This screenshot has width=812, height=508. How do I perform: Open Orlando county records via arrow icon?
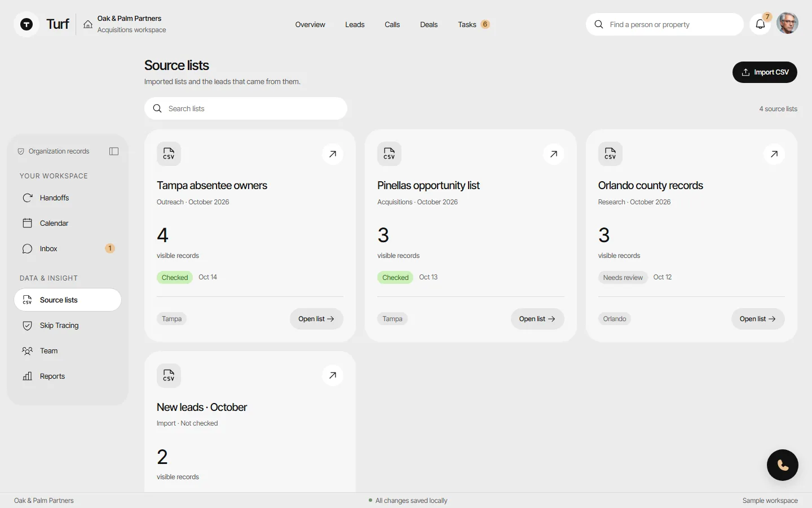coord(774,154)
